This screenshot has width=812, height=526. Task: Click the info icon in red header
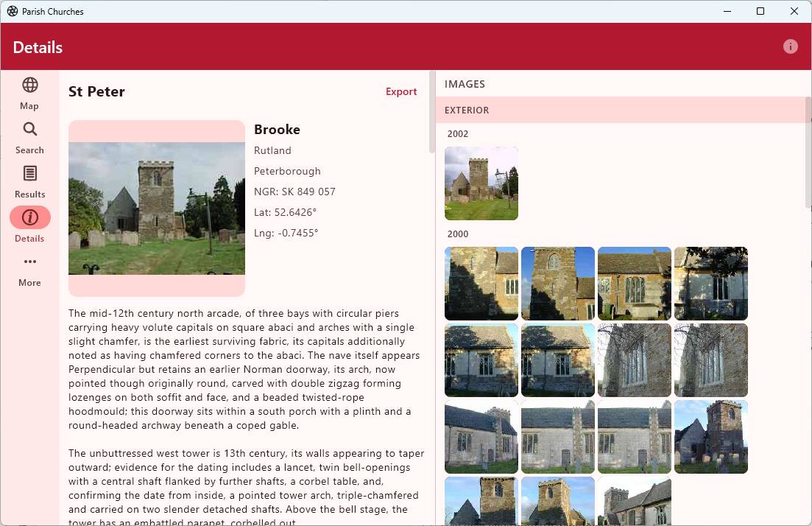click(790, 46)
